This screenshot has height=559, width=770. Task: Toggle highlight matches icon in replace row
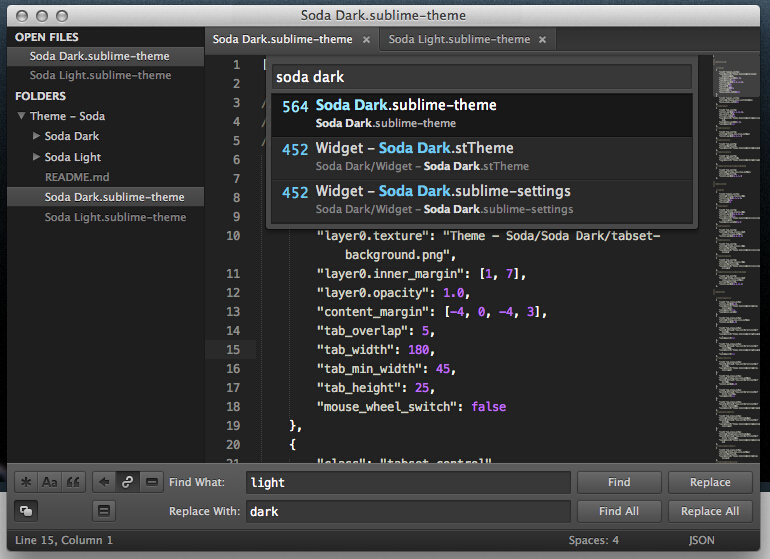pyautogui.click(x=104, y=511)
